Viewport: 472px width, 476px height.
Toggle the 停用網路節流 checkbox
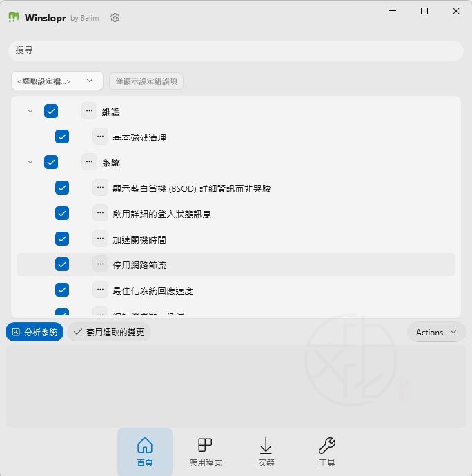click(62, 264)
